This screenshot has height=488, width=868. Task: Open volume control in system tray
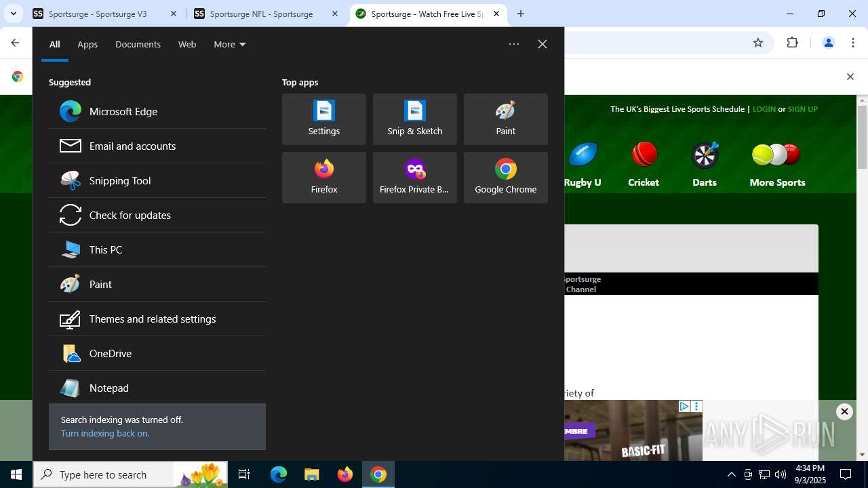[x=781, y=474]
